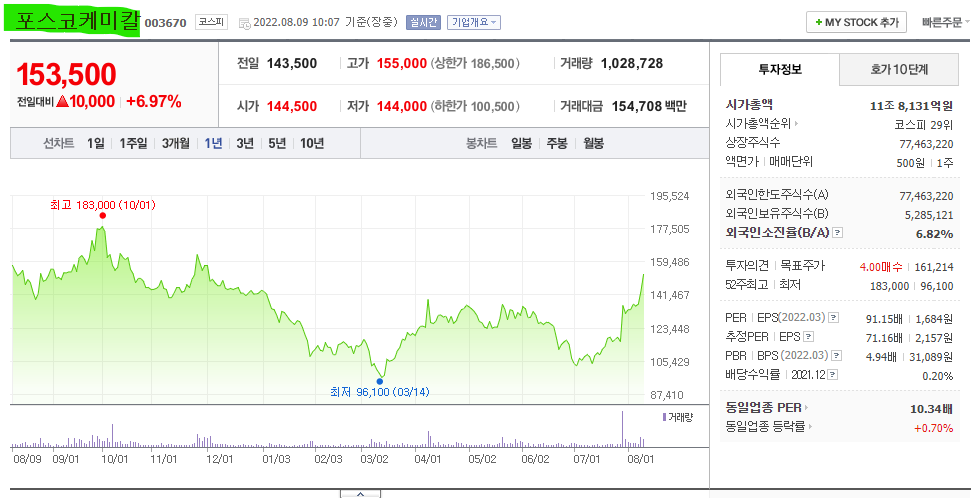Click the 거래량 legend marker on volume chart
This screenshot has width=980, height=498.
(x=664, y=417)
